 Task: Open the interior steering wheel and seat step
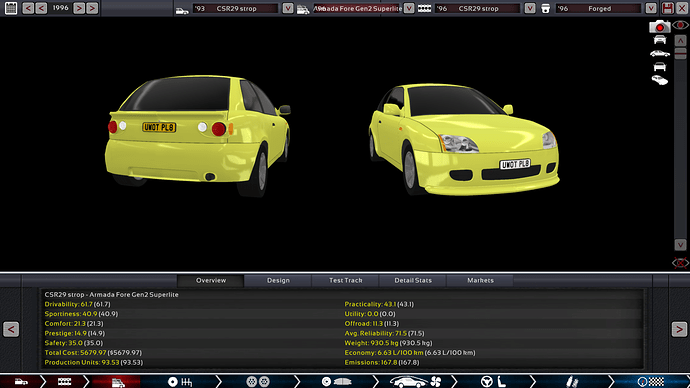point(493,381)
